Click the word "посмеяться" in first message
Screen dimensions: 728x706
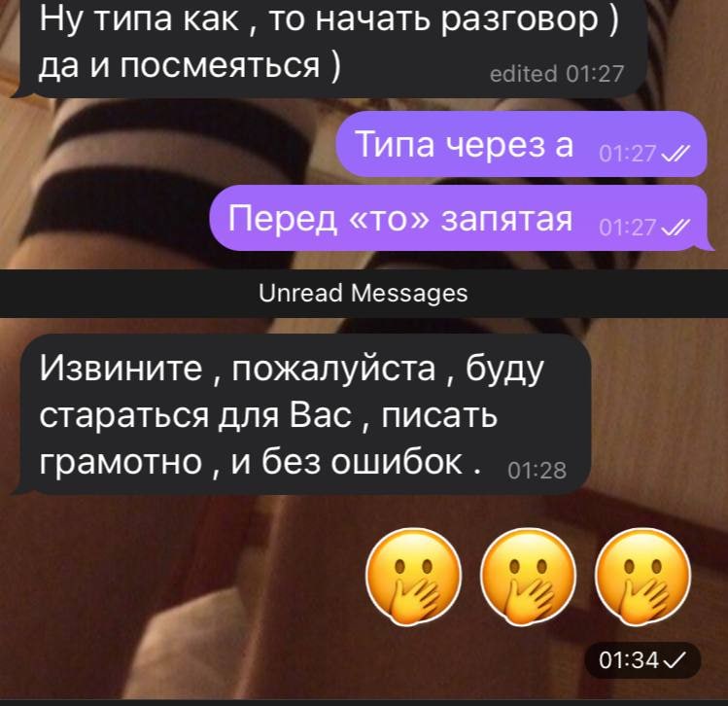click(220, 65)
